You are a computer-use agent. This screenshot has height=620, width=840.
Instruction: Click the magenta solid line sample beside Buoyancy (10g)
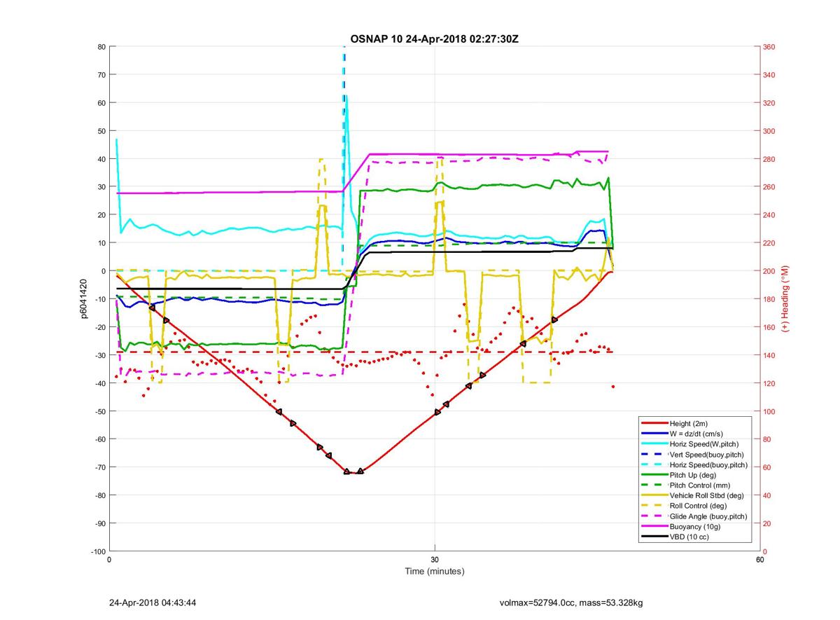pos(654,526)
